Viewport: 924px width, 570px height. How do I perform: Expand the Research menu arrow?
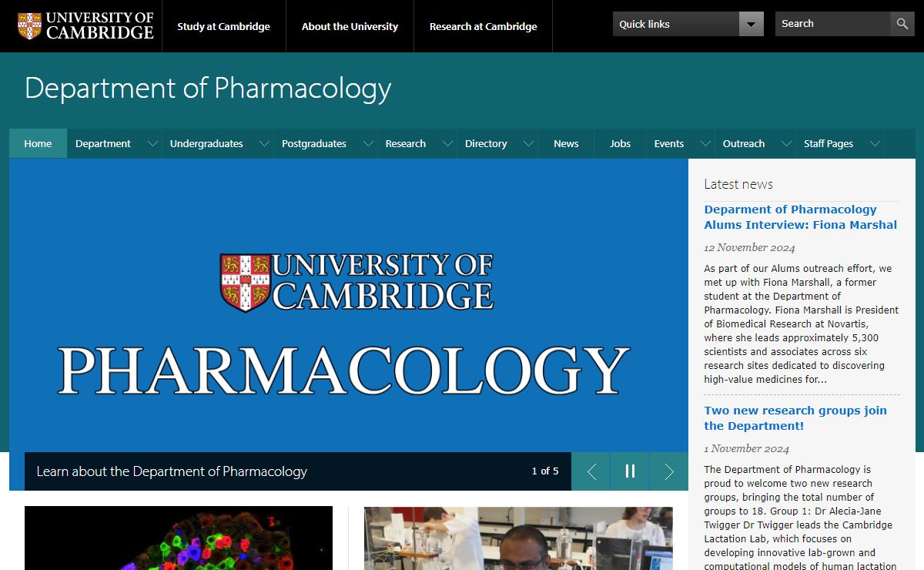coord(447,143)
